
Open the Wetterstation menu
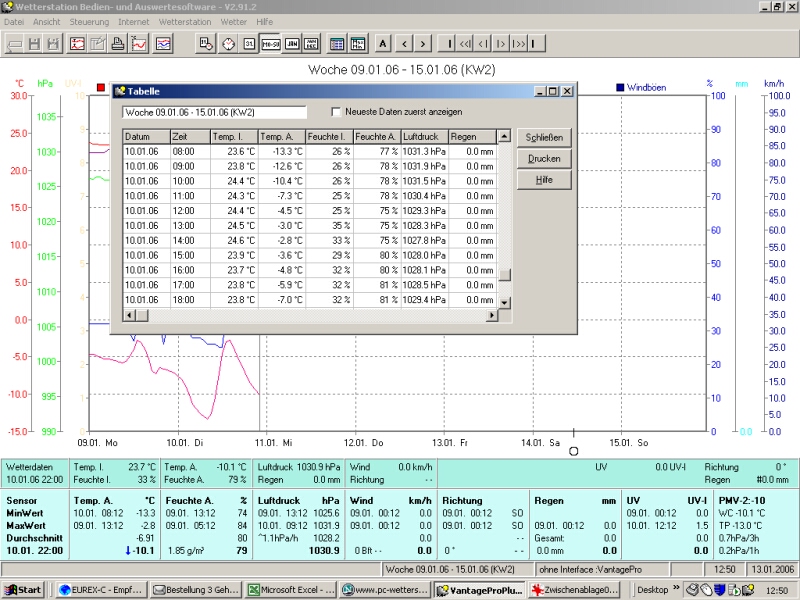coord(185,21)
